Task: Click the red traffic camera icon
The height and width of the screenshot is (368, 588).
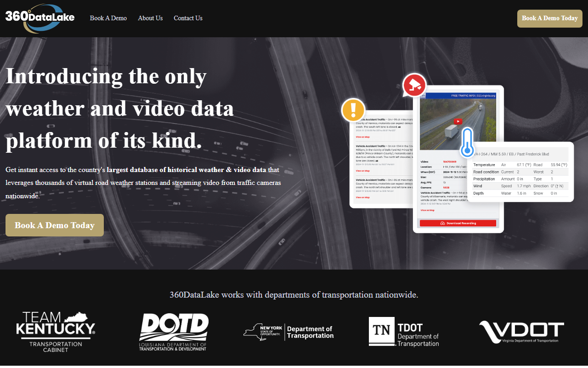Action: pos(414,86)
